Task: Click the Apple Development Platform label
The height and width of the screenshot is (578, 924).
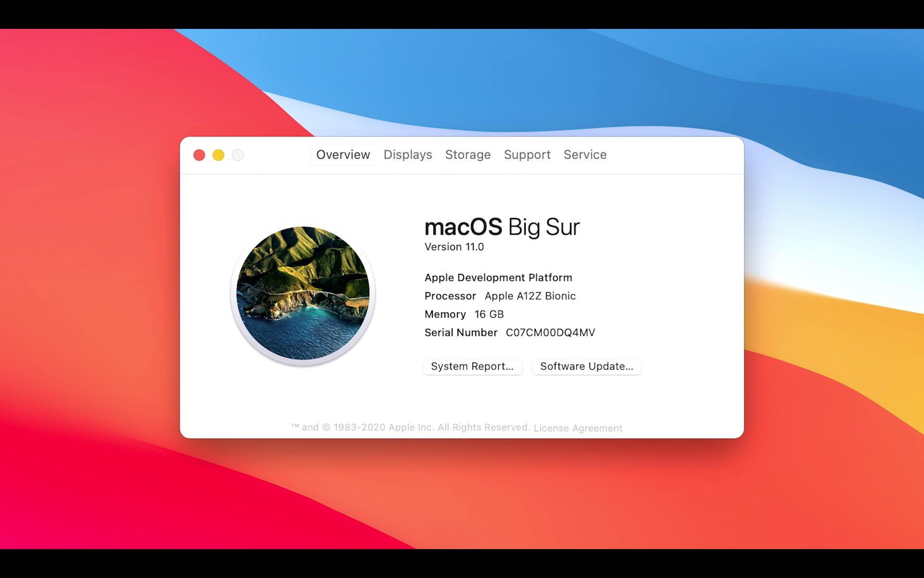Action: [498, 278]
